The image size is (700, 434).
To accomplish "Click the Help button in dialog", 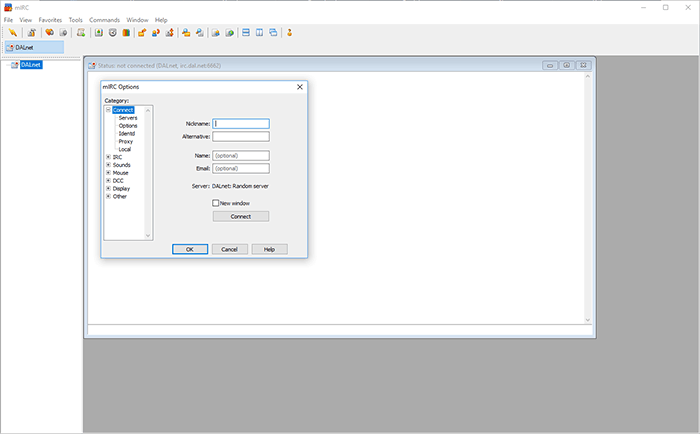I will click(269, 249).
